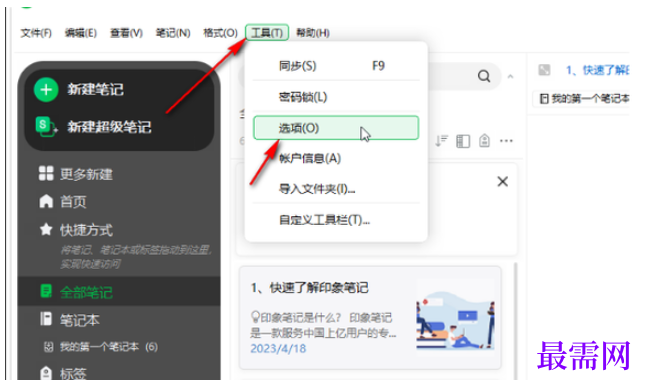This screenshot has width=649, height=387.
Task: Click the home icon in sidebar
Action: 46,201
